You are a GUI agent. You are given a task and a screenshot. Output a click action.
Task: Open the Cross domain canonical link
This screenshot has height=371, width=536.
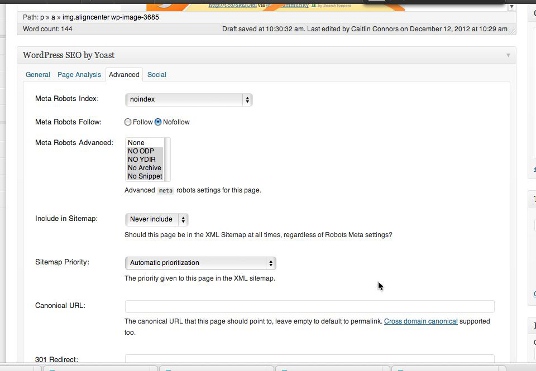(x=421, y=321)
